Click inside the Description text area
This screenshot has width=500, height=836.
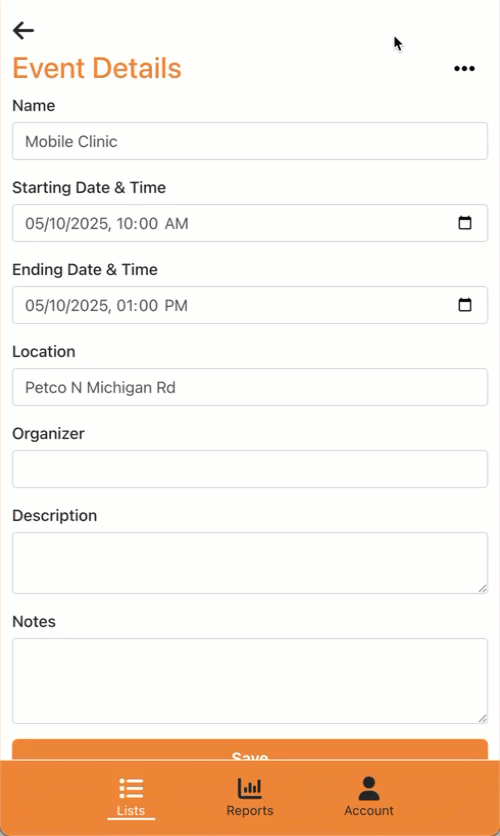tap(250, 563)
